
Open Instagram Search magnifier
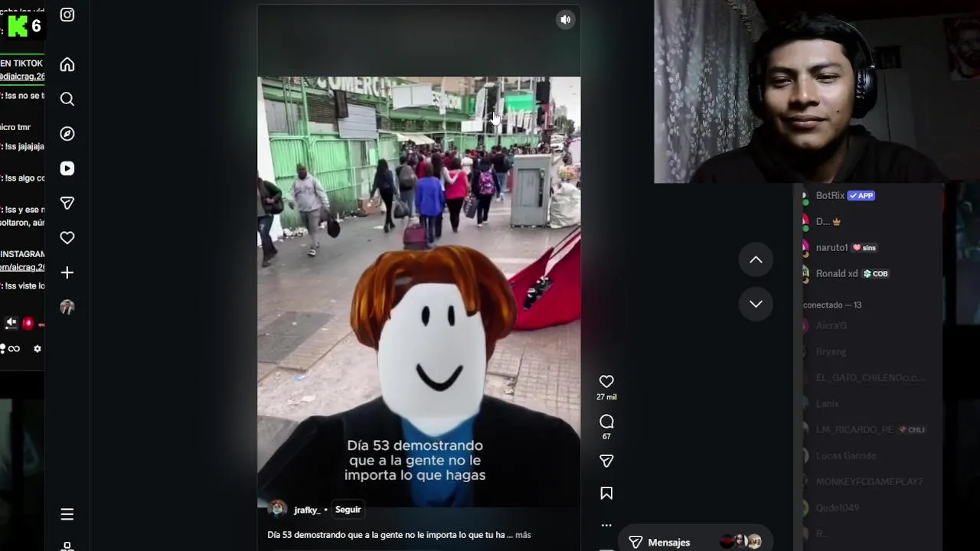[67, 99]
